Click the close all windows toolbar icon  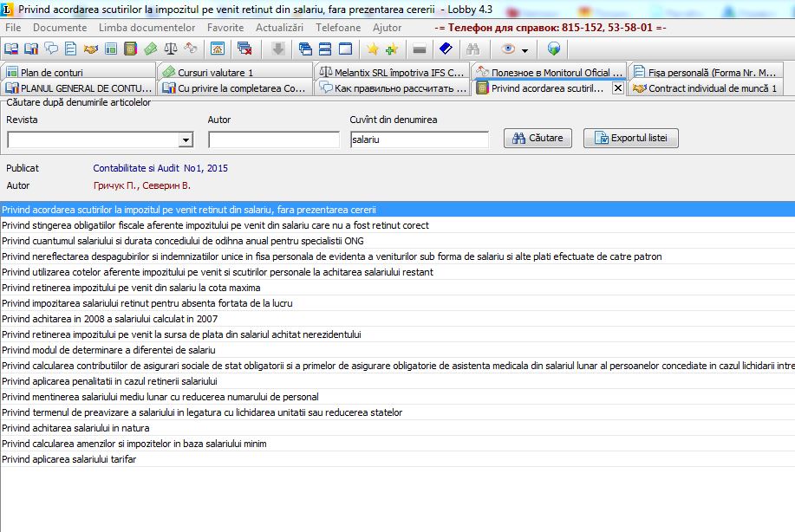tap(244, 49)
